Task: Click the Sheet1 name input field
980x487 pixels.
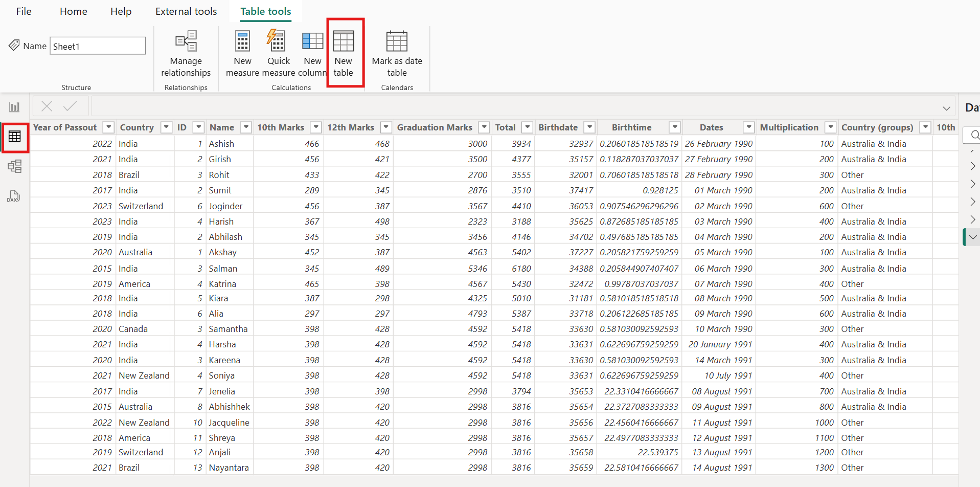Action: pos(97,46)
